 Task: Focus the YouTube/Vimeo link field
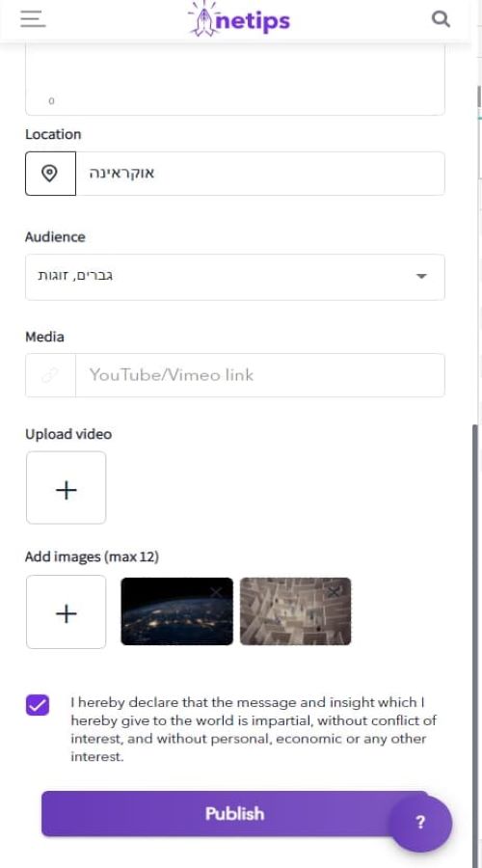pyautogui.click(x=260, y=375)
